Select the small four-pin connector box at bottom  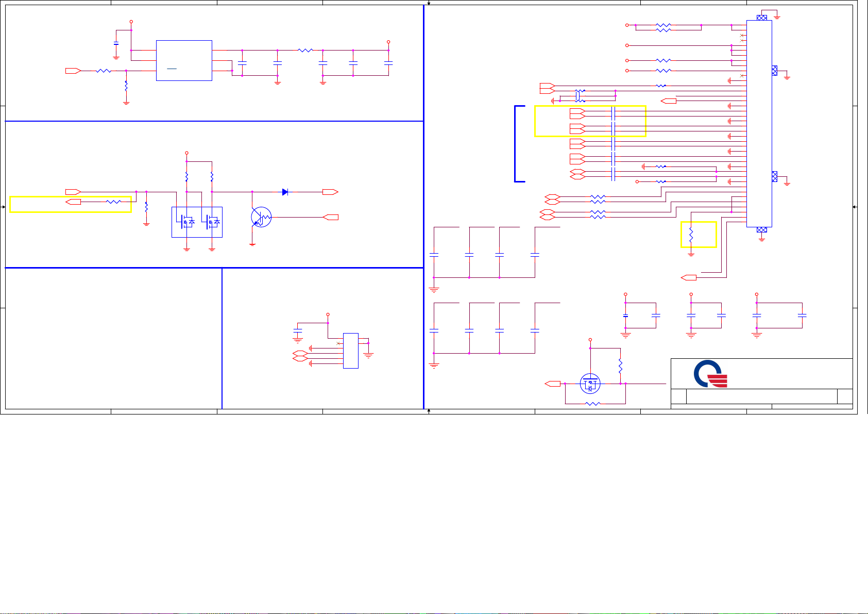pos(351,351)
